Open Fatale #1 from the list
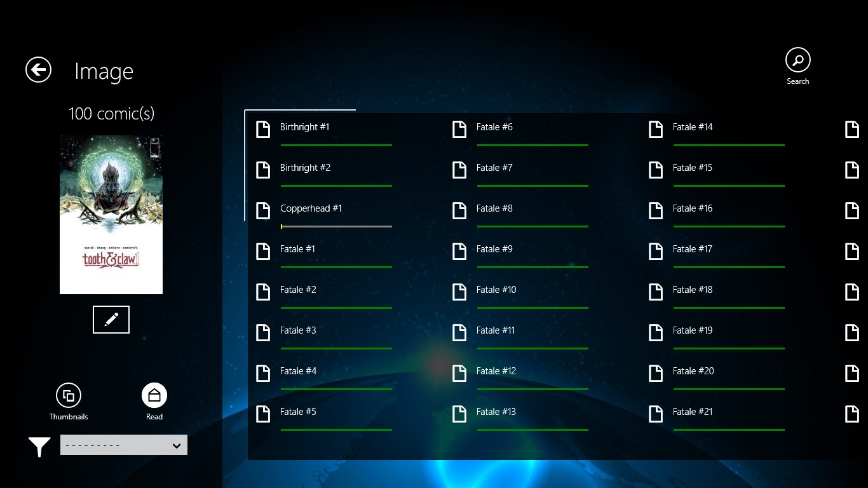 [x=297, y=249]
